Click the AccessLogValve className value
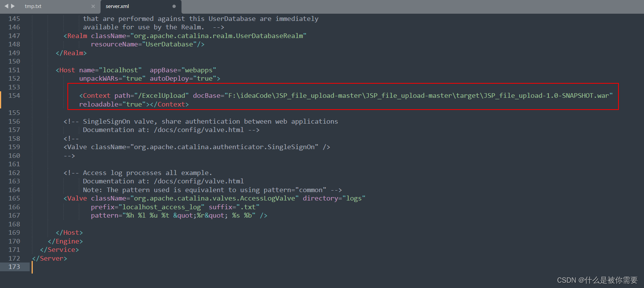The width and height of the screenshot is (644, 288). pyautogui.click(x=214, y=198)
